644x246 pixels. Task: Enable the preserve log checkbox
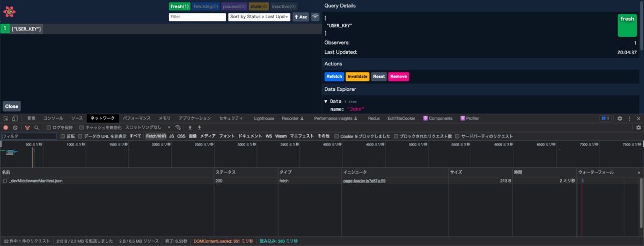click(x=48, y=128)
